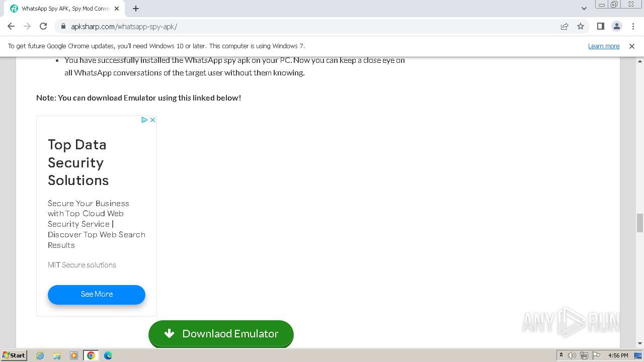
Task: Open a new browser tab
Action: point(136,9)
